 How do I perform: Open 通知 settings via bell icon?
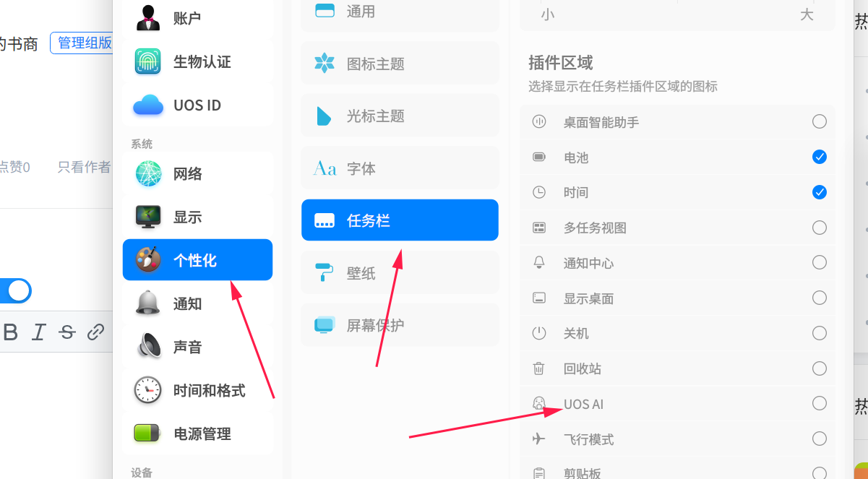pos(148,303)
